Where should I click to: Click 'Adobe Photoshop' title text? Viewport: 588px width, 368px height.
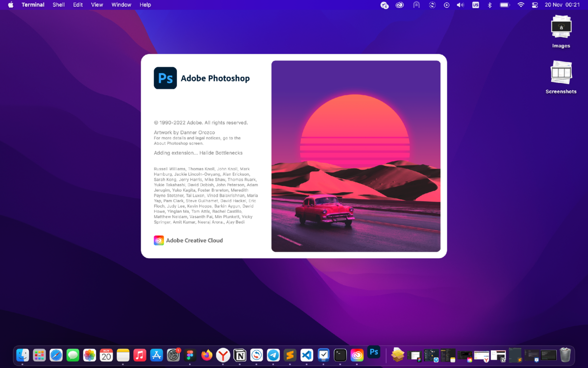click(215, 78)
